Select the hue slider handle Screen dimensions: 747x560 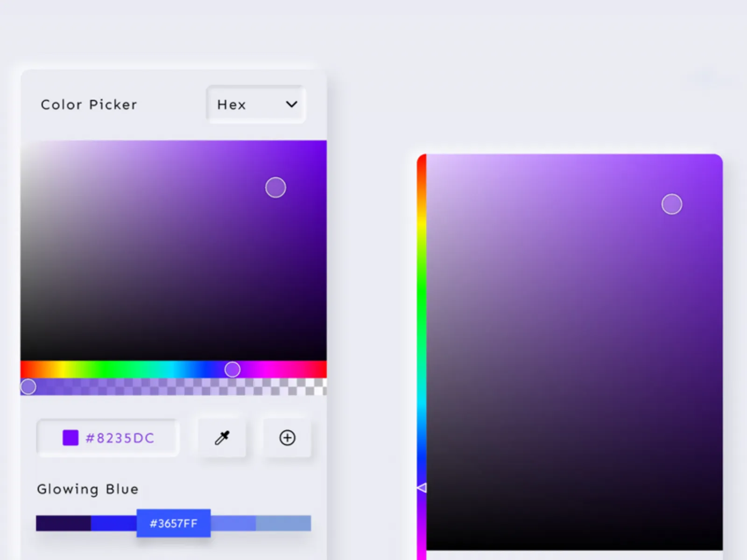pos(232,369)
